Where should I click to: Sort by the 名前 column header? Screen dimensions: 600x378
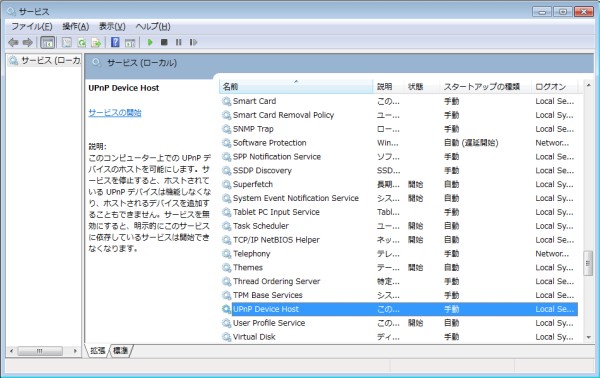tap(296, 87)
